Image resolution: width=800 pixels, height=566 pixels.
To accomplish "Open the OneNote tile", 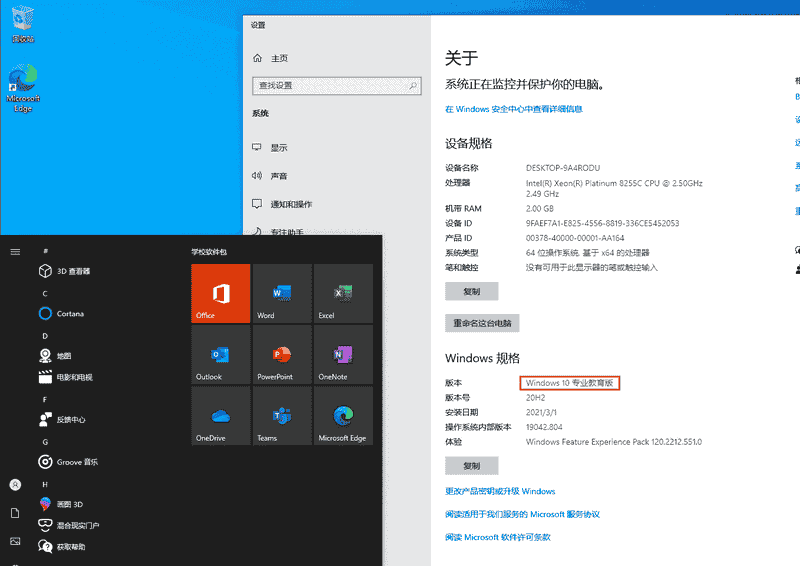I will point(343,354).
